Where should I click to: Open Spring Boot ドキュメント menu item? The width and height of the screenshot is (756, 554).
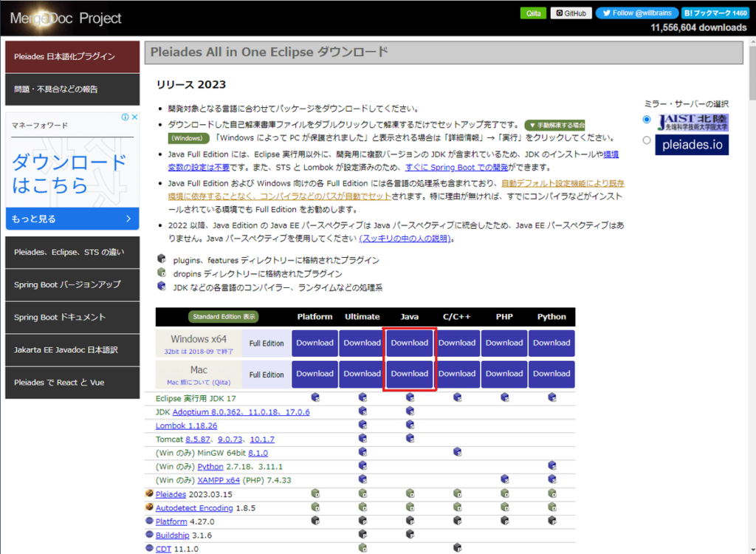tap(72, 318)
